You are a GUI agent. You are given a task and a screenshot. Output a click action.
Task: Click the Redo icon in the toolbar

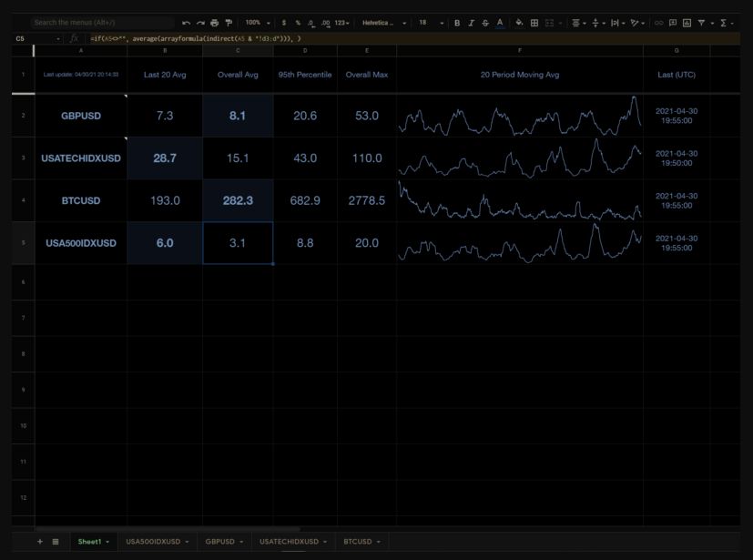[x=200, y=22]
